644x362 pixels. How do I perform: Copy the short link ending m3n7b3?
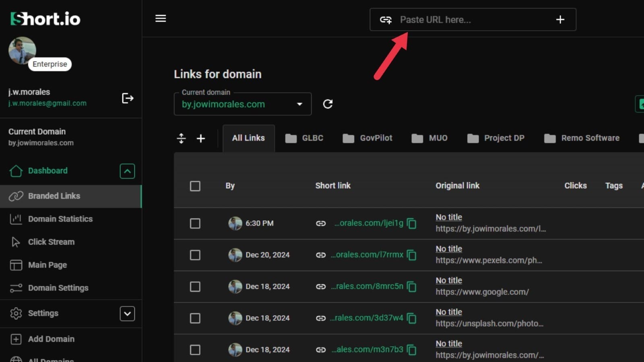tap(411, 350)
